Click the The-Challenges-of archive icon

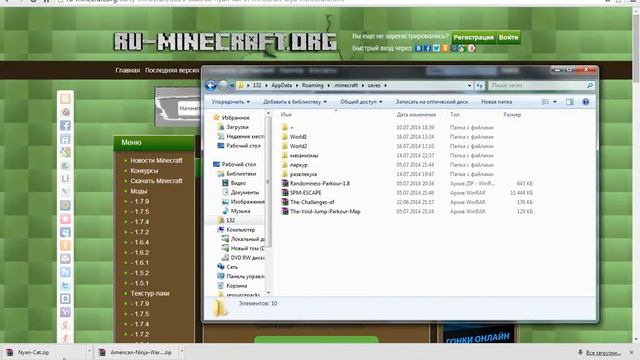285,202
